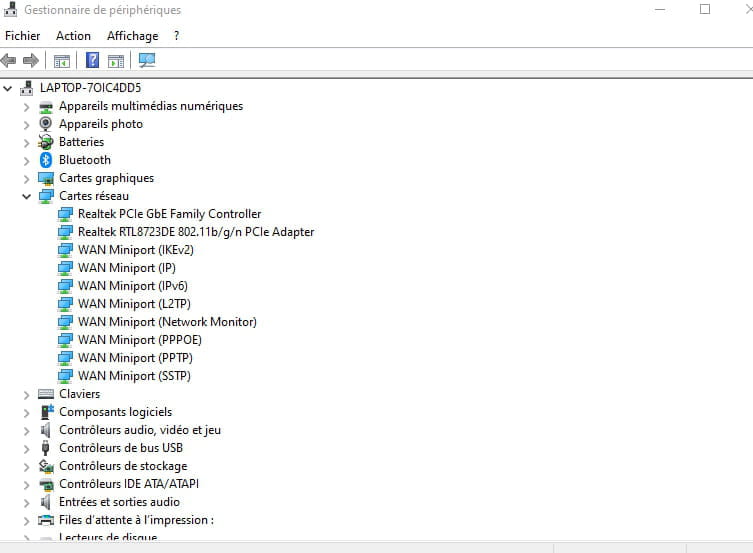Expand the Claviers category
Image resolution: width=753 pixels, height=553 pixels.
point(27,395)
